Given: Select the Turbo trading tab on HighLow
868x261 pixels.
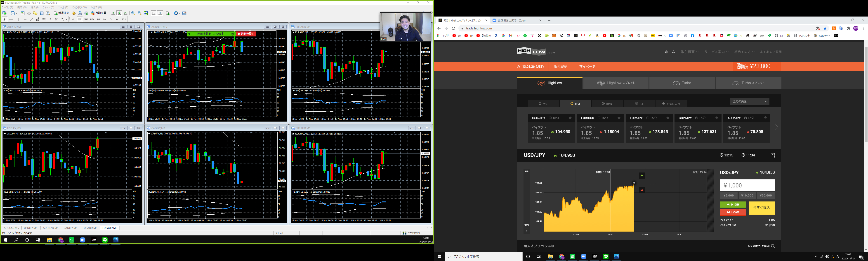Looking at the screenshot, I should 682,83.
